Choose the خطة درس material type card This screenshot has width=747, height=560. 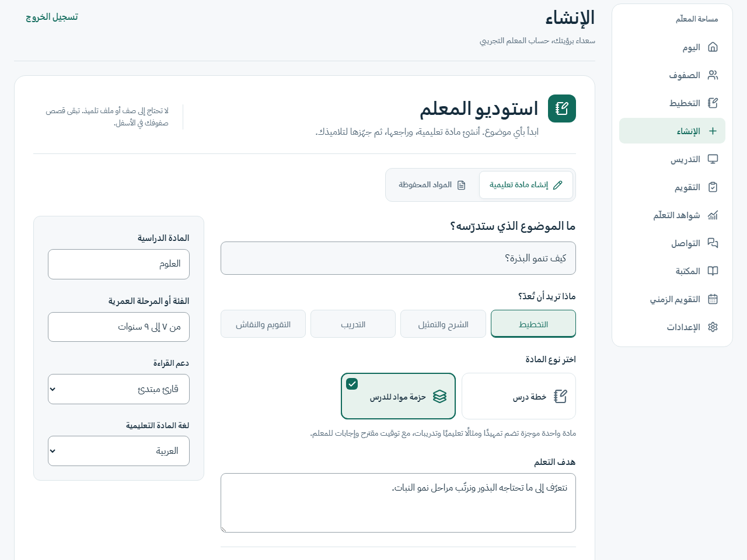click(x=519, y=396)
